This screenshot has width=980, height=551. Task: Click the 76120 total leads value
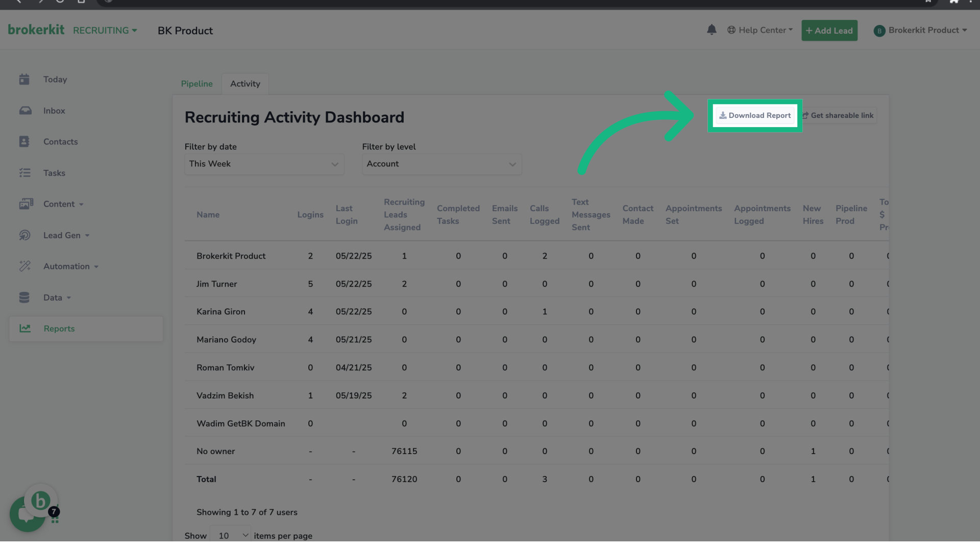click(404, 480)
